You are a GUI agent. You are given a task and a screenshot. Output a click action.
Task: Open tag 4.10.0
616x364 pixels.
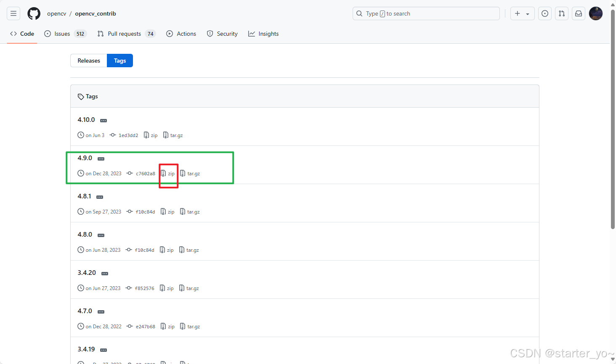(x=86, y=120)
